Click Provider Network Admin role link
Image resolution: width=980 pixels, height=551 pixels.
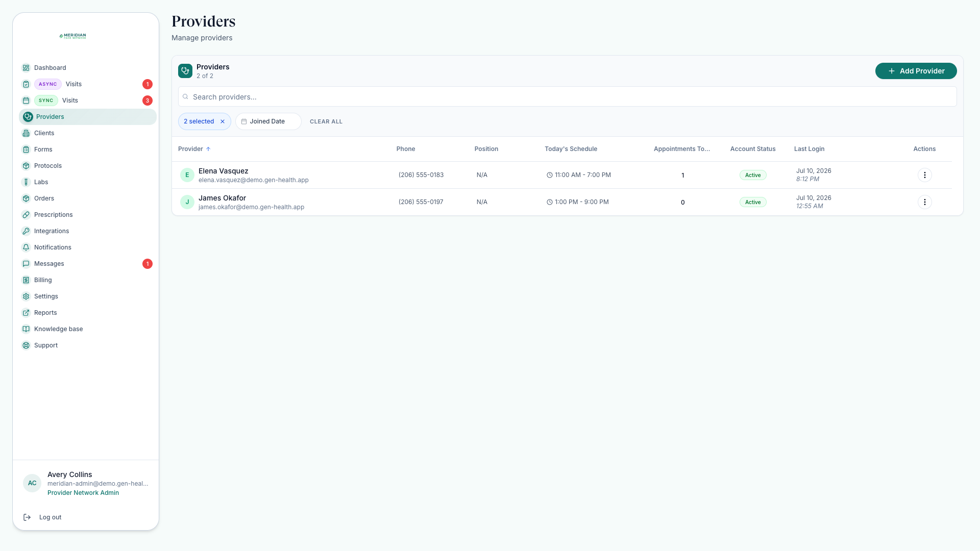pyautogui.click(x=83, y=493)
